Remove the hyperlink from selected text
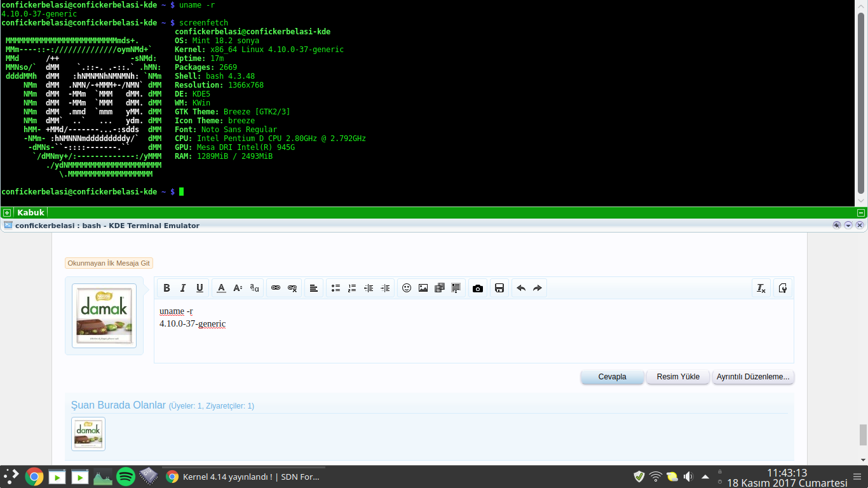Viewport: 868px width, 488px height. [292, 288]
